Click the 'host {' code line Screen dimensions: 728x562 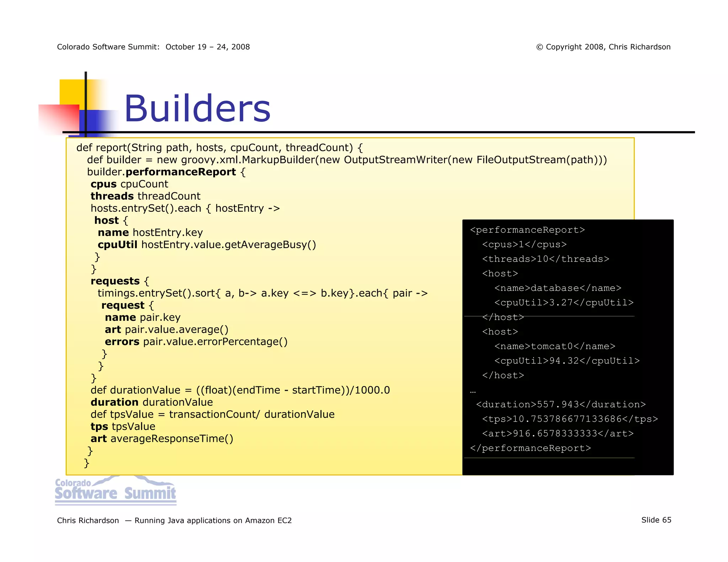(111, 220)
